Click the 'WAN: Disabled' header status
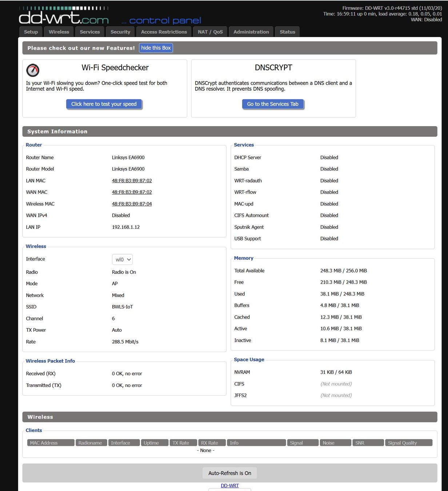Viewport: 448px width, 491px height. tap(427, 20)
